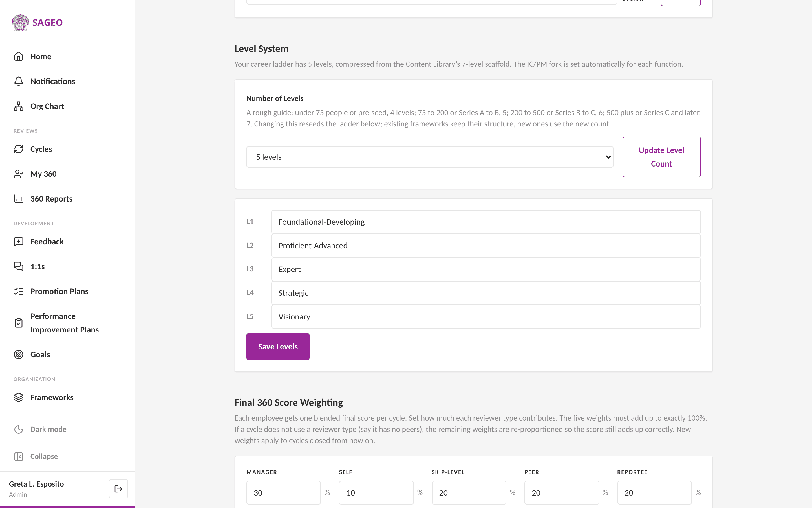Open the Feedback message icon
812x508 pixels.
pyautogui.click(x=18, y=242)
